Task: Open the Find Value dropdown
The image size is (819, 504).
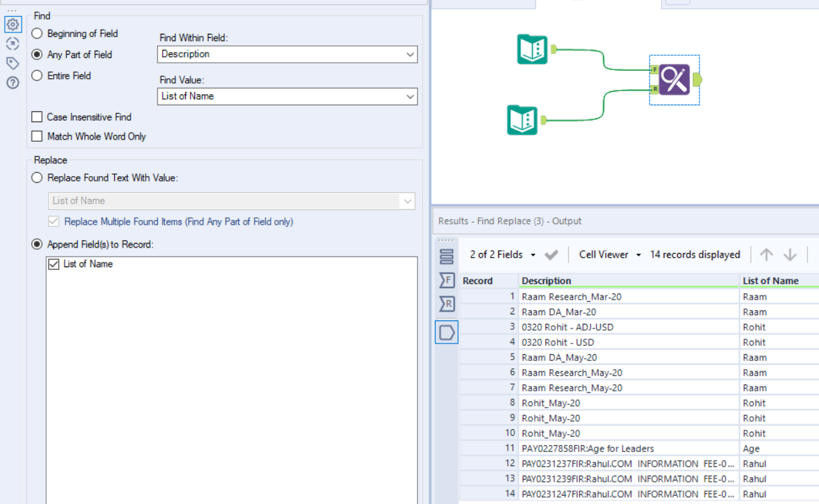Action: point(411,96)
